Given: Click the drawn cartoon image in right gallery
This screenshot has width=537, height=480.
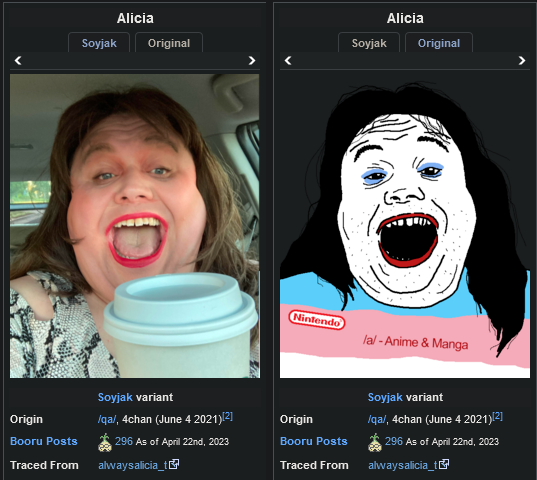Looking at the screenshot, I should [405, 226].
